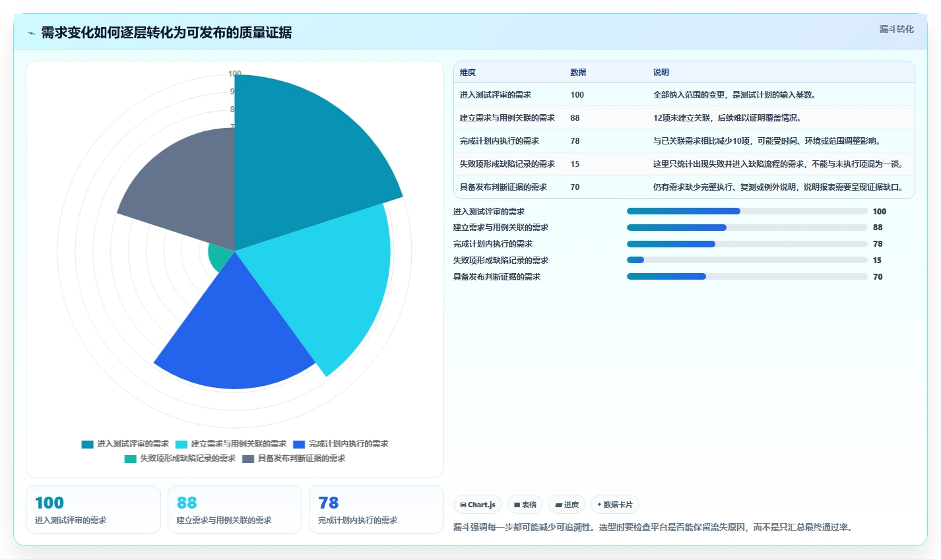Select table row 完成计划内执行的需求

click(684, 141)
